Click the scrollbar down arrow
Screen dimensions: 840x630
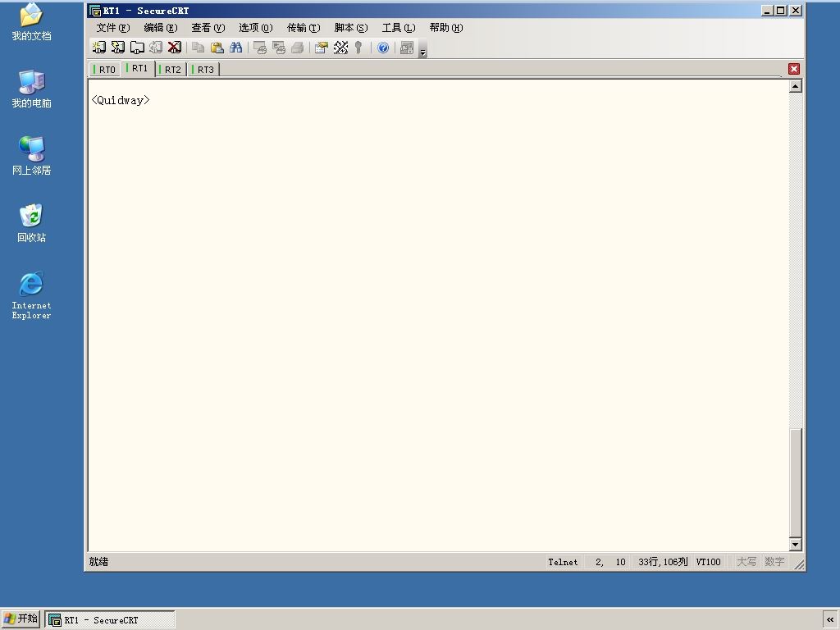[x=796, y=545]
